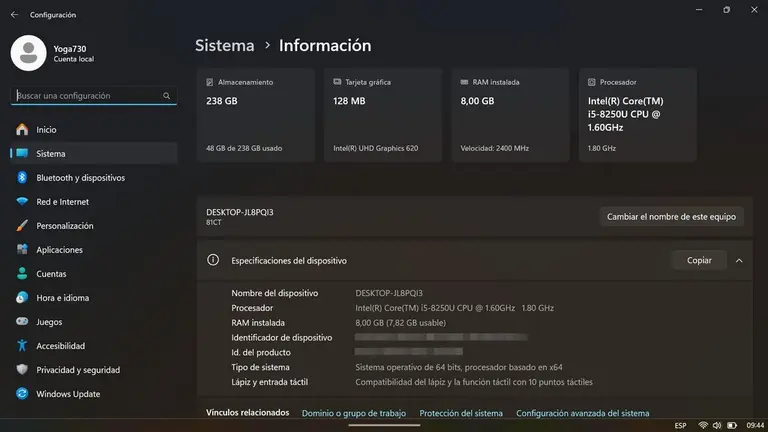Click the Hora e idioma globe icon
Image resolution: width=768 pixels, height=432 pixels.
tap(22, 297)
